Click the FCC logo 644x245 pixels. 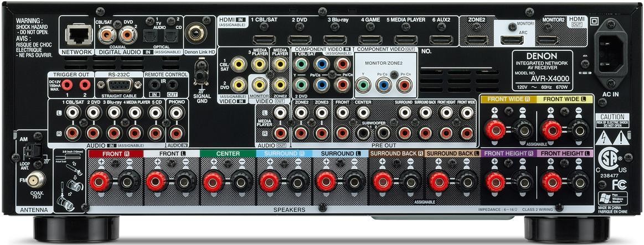pos(619,185)
